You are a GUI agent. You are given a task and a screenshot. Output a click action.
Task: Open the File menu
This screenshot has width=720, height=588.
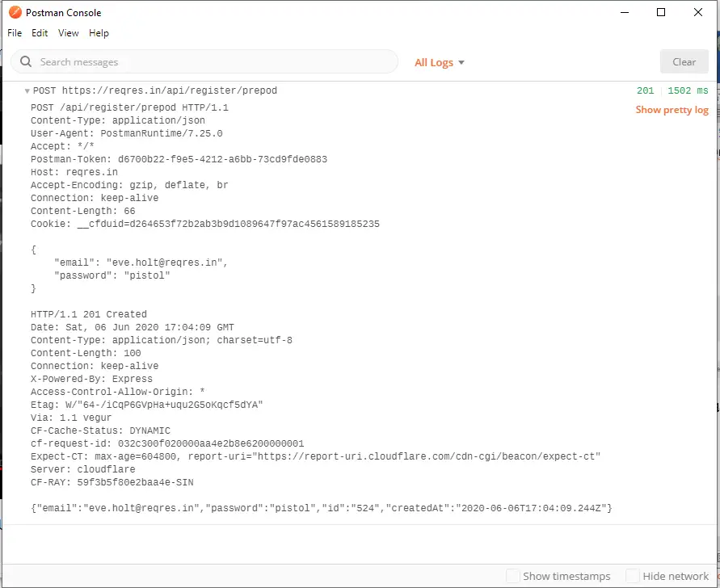point(15,33)
